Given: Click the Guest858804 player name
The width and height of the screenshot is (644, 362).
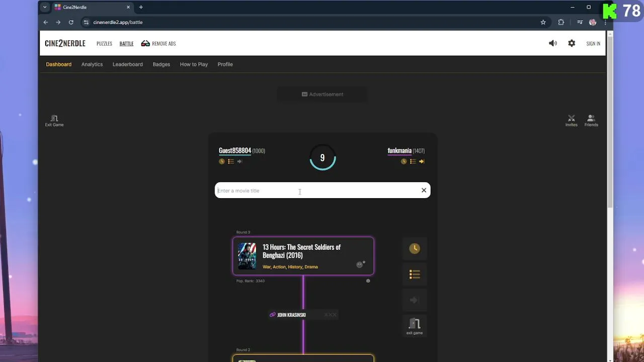Looking at the screenshot, I should click(x=235, y=150).
